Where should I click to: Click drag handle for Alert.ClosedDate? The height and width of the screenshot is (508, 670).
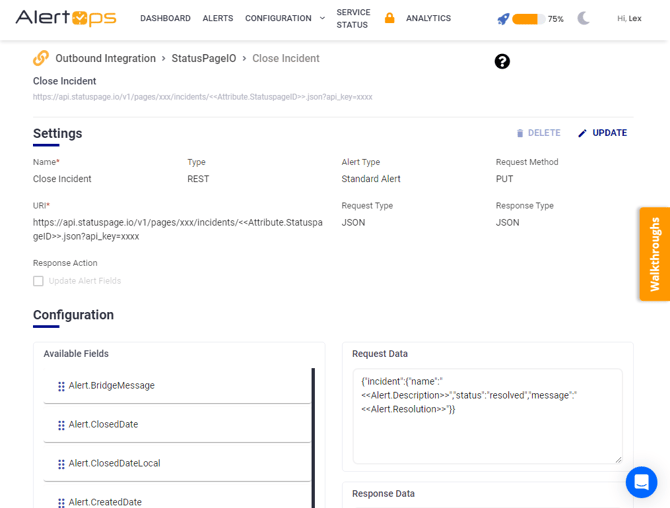click(x=61, y=425)
